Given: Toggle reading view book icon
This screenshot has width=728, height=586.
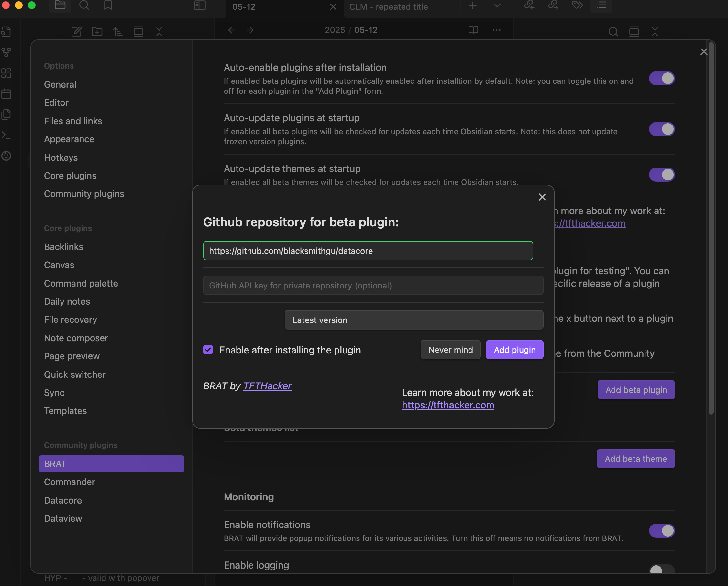Looking at the screenshot, I should (x=473, y=30).
